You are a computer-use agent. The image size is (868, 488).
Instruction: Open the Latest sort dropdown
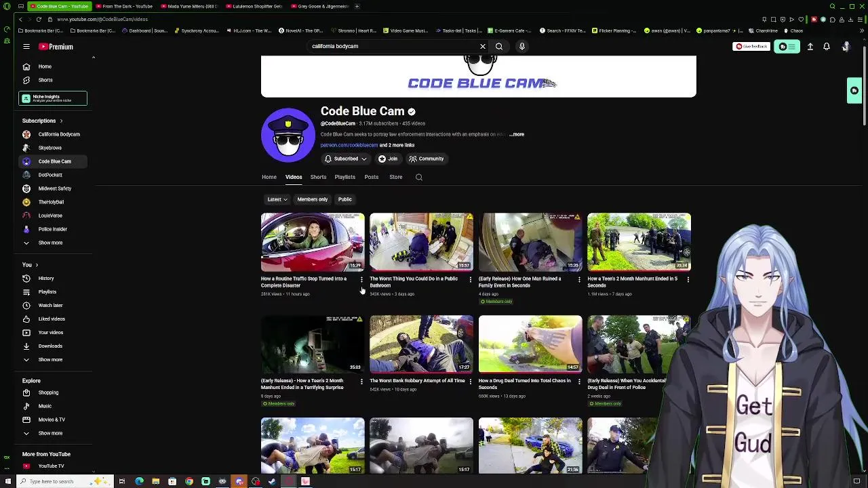click(x=277, y=199)
